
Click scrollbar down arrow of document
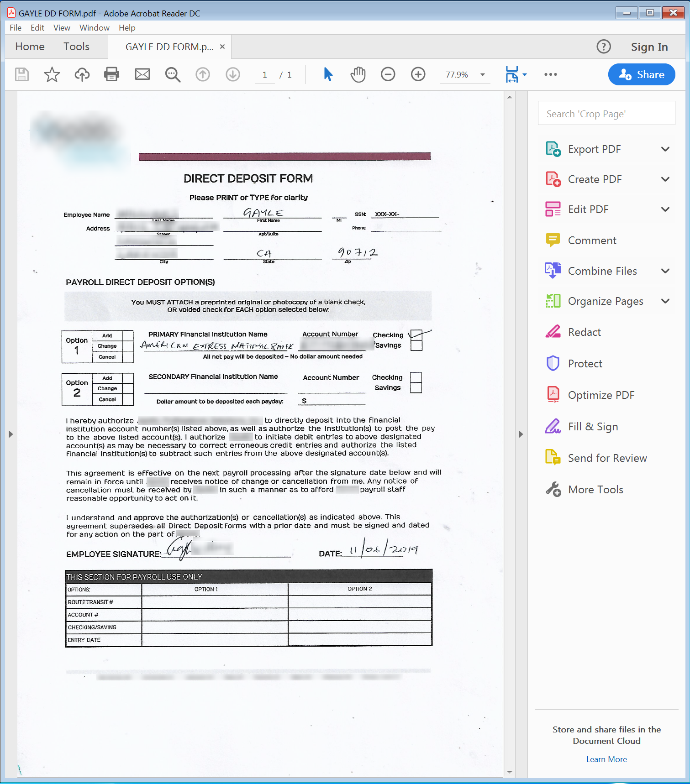[x=510, y=772]
